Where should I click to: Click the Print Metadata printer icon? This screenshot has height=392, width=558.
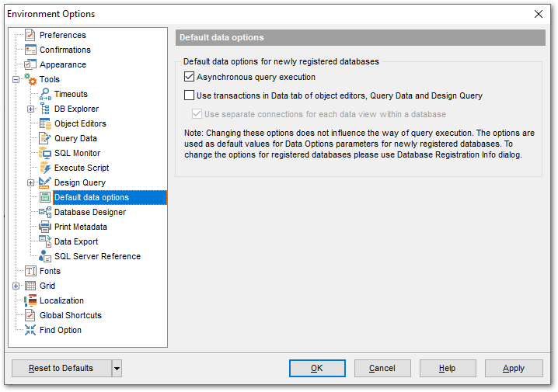tap(45, 227)
